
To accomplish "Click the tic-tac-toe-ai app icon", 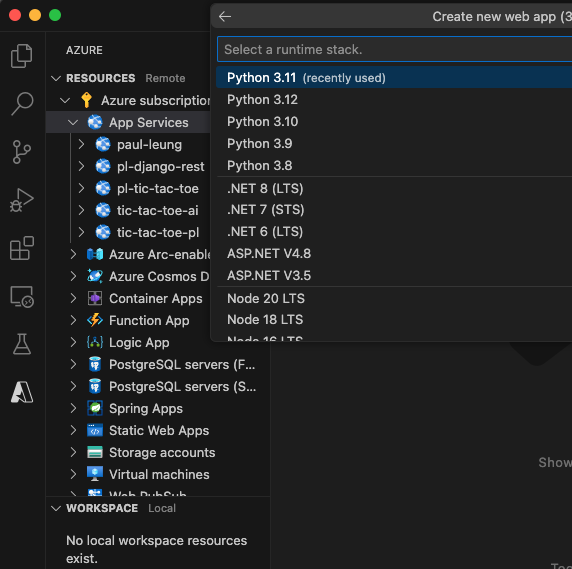I will 103,210.
